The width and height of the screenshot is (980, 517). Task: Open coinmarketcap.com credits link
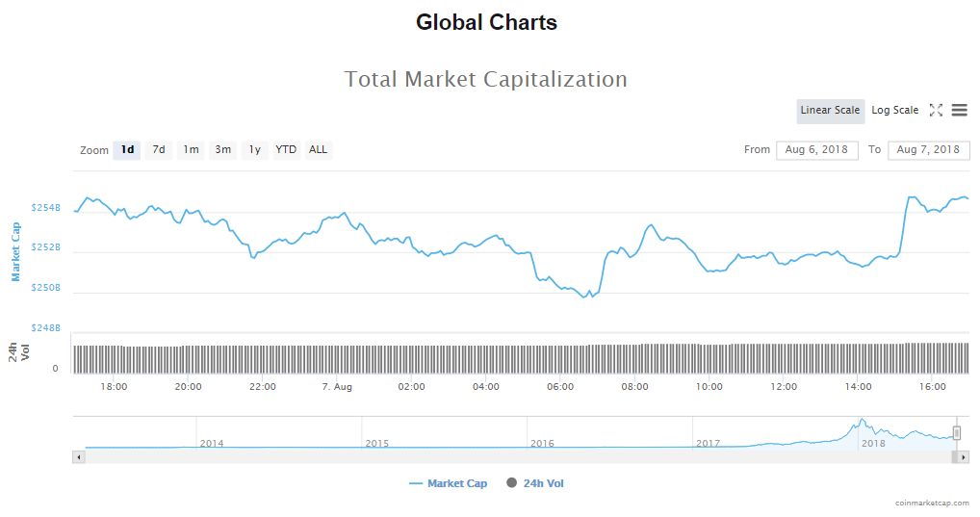931,503
